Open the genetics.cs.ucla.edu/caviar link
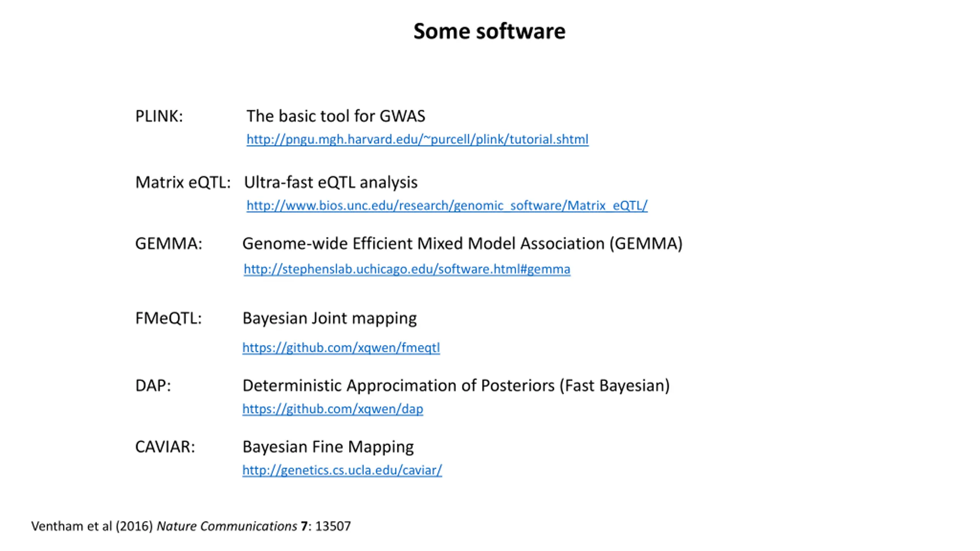The width and height of the screenshot is (980, 551). [342, 470]
